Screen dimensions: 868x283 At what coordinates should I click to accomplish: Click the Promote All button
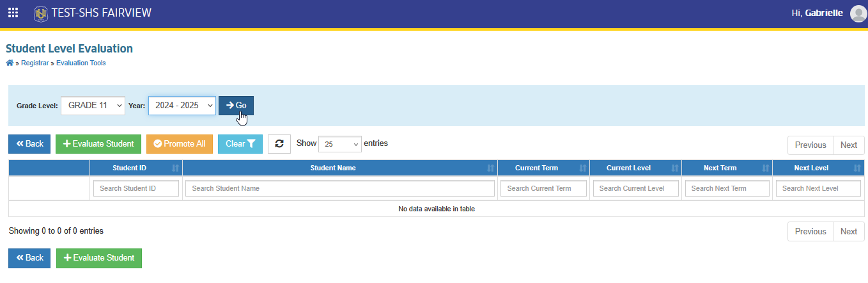(x=180, y=144)
